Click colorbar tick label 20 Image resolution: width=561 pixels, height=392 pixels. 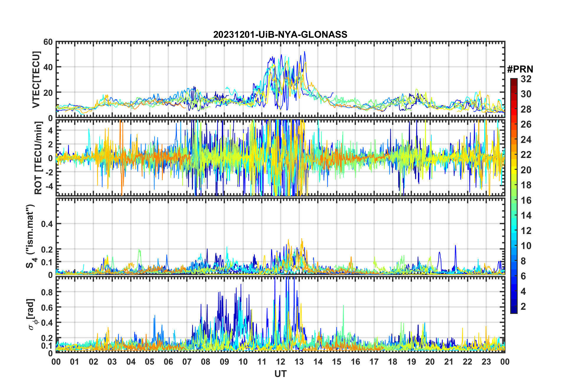(x=526, y=170)
